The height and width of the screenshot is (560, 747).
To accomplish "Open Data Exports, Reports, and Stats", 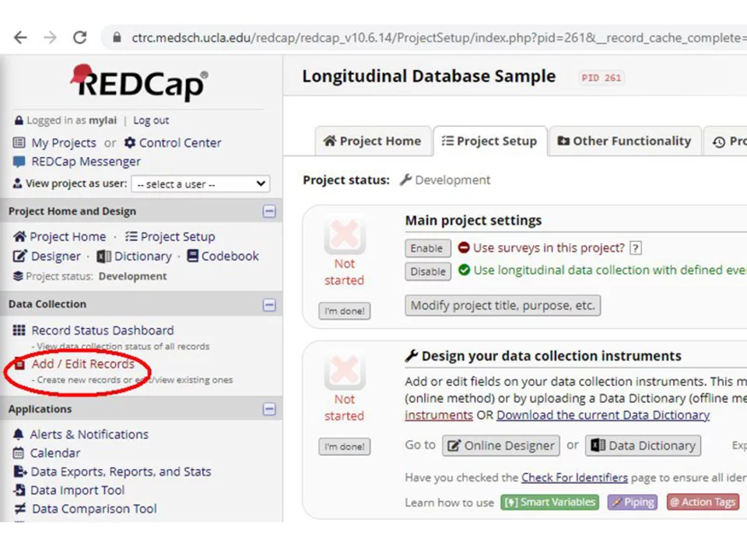I will click(x=121, y=471).
